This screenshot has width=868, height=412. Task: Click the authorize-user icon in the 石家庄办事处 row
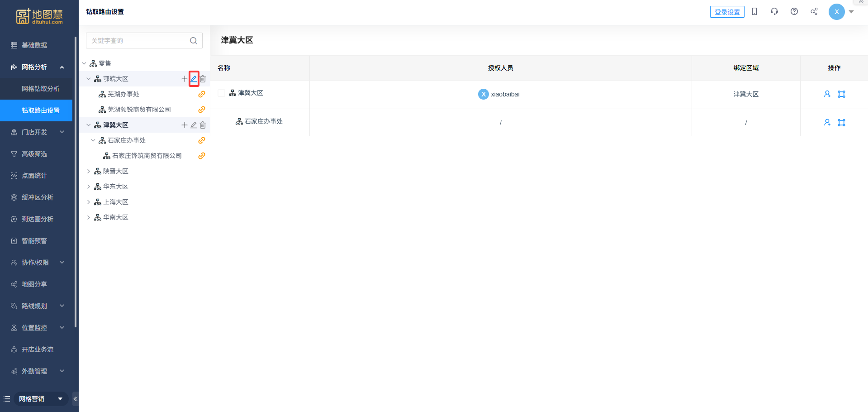coord(827,122)
